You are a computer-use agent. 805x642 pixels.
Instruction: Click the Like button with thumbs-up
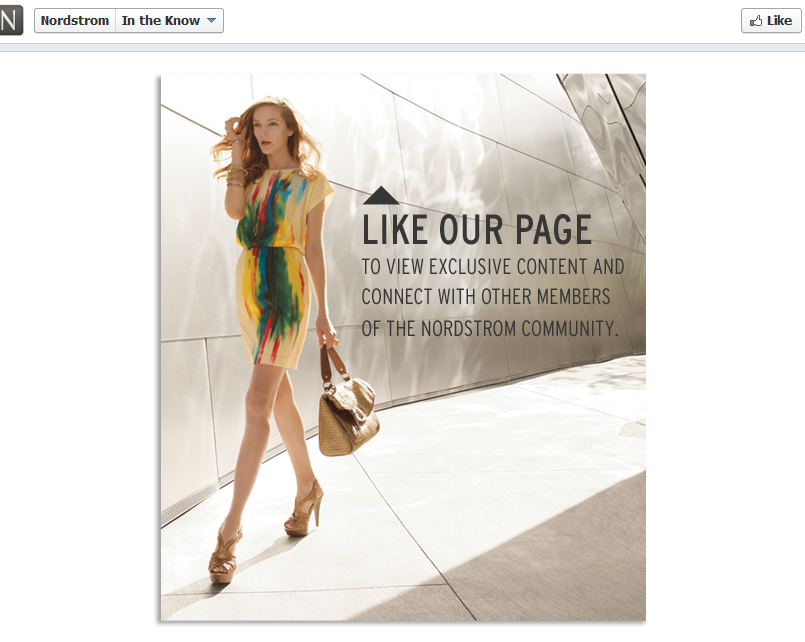(x=771, y=21)
